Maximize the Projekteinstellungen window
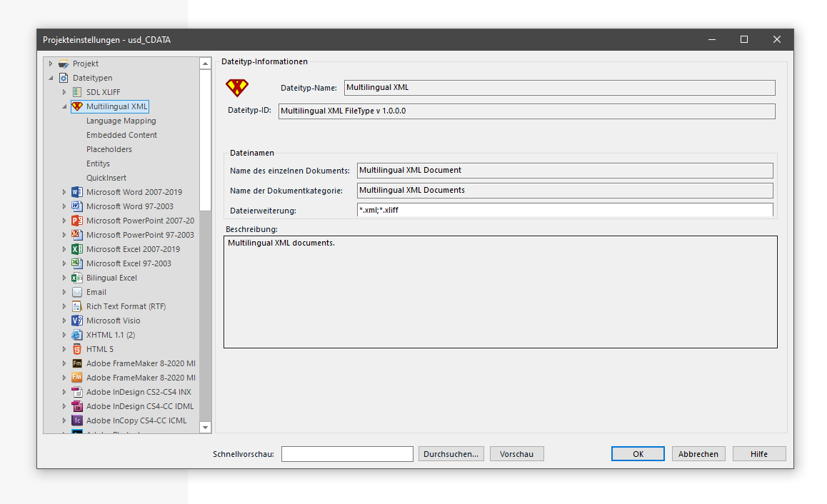The image size is (827, 504). tap(744, 39)
